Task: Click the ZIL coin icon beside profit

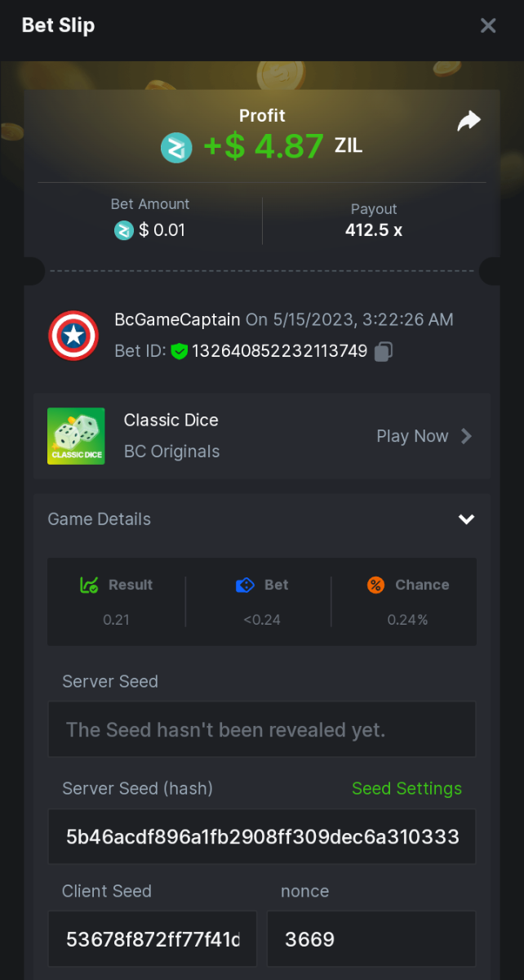Action: (175, 148)
